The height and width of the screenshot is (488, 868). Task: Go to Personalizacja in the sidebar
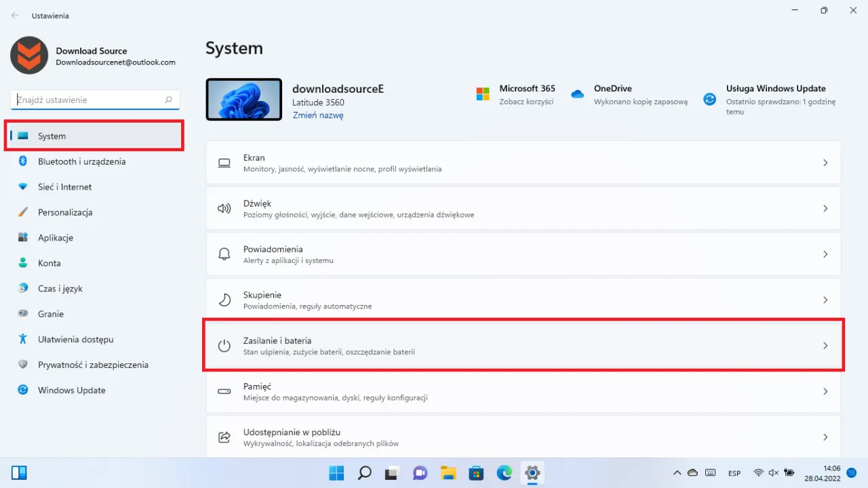(65, 212)
